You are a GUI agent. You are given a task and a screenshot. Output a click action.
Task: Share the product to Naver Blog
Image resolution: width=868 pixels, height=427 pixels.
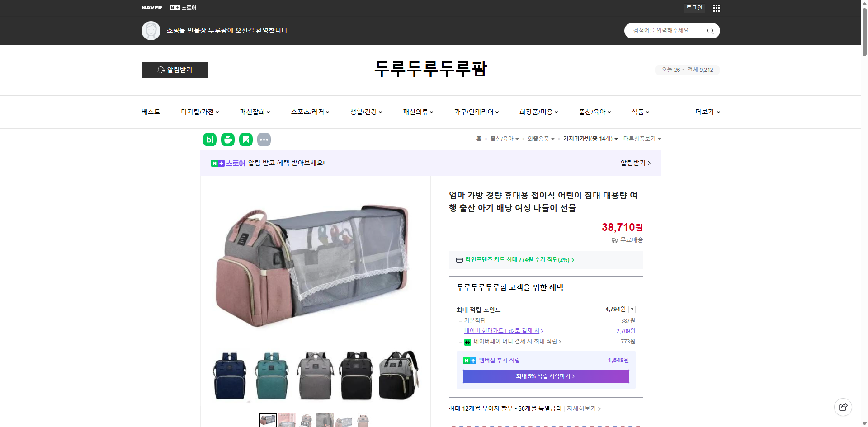tap(209, 140)
